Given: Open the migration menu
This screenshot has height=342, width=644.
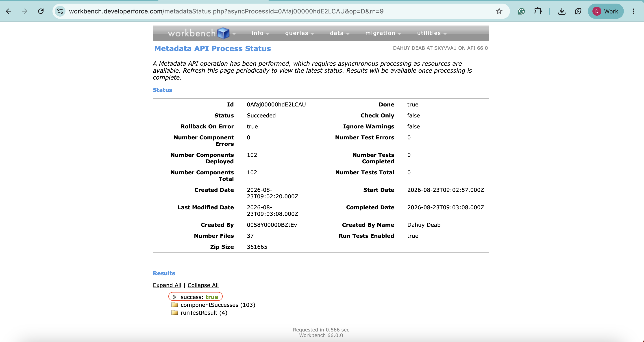Looking at the screenshot, I should pos(383,33).
